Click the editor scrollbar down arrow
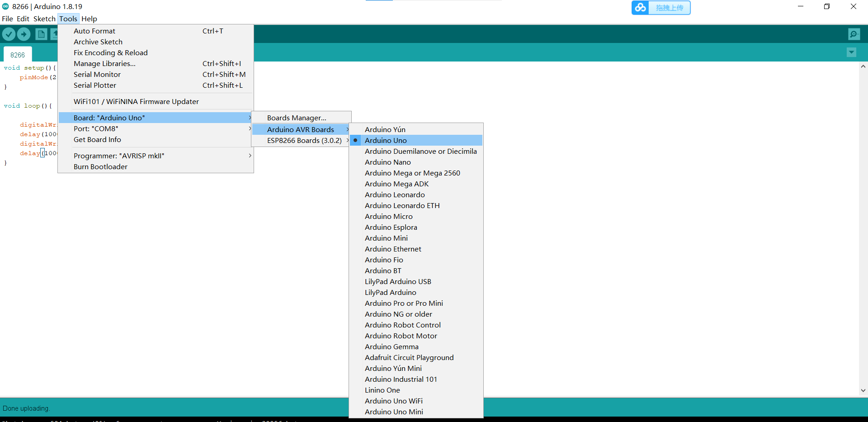The image size is (868, 422). (x=863, y=390)
